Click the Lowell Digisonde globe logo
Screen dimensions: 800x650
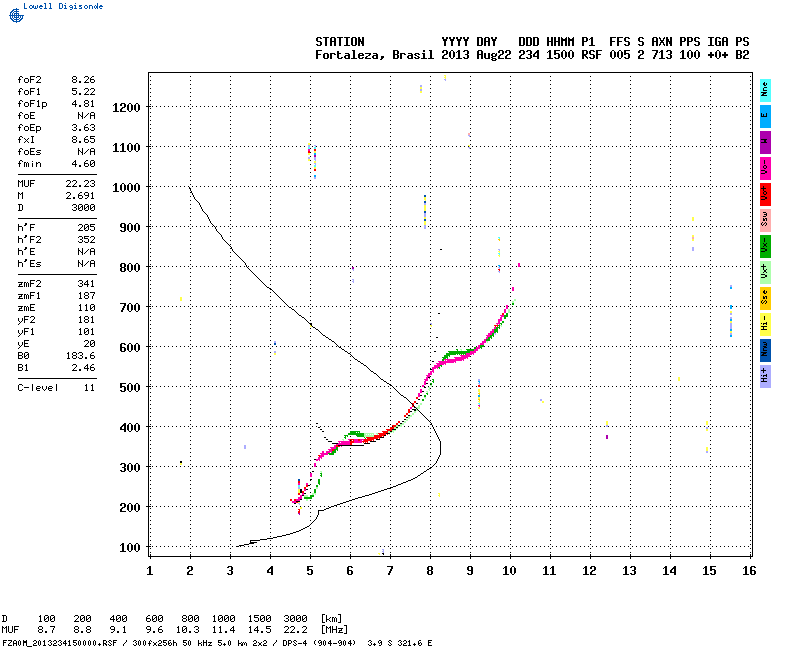(x=10, y=7)
